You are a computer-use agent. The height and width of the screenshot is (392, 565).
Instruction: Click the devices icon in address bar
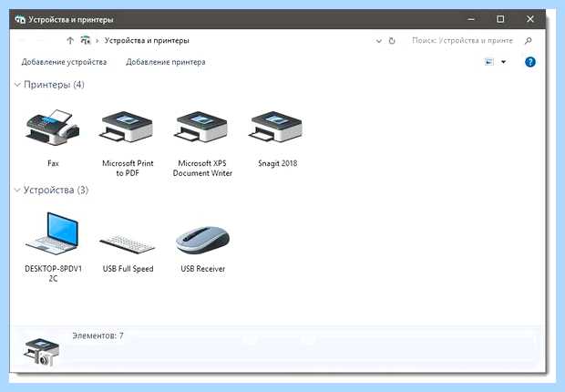pos(86,40)
